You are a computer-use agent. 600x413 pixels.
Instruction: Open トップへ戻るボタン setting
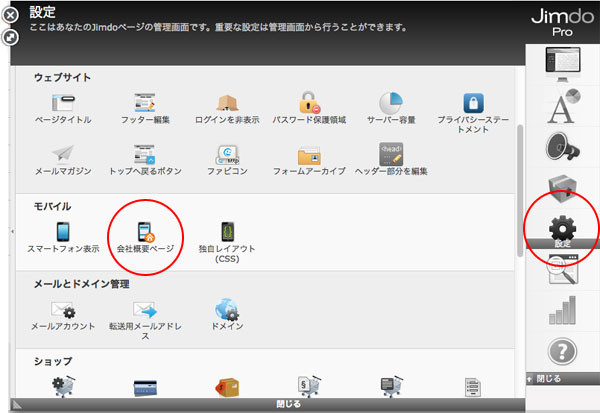click(x=145, y=160)
